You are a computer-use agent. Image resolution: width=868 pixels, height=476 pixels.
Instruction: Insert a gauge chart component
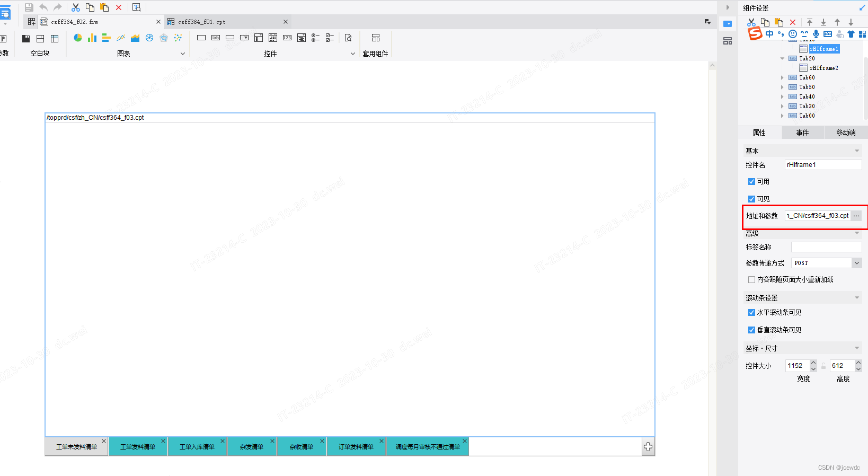click(149, 38)
